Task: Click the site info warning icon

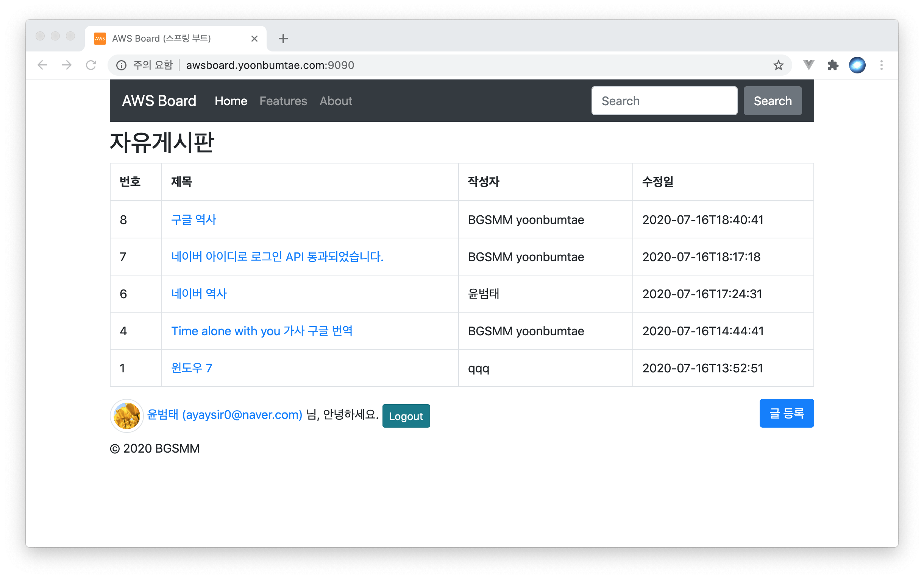Action: 121,65
